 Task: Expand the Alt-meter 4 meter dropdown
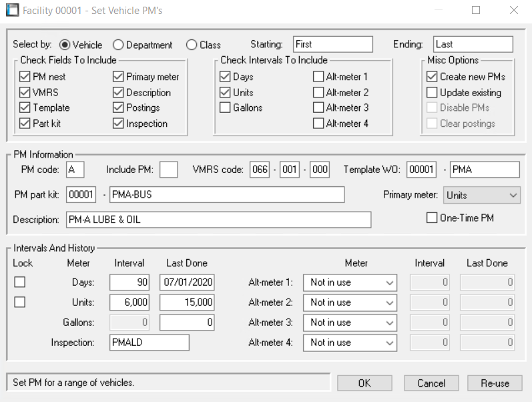click(x=350, y=343)
